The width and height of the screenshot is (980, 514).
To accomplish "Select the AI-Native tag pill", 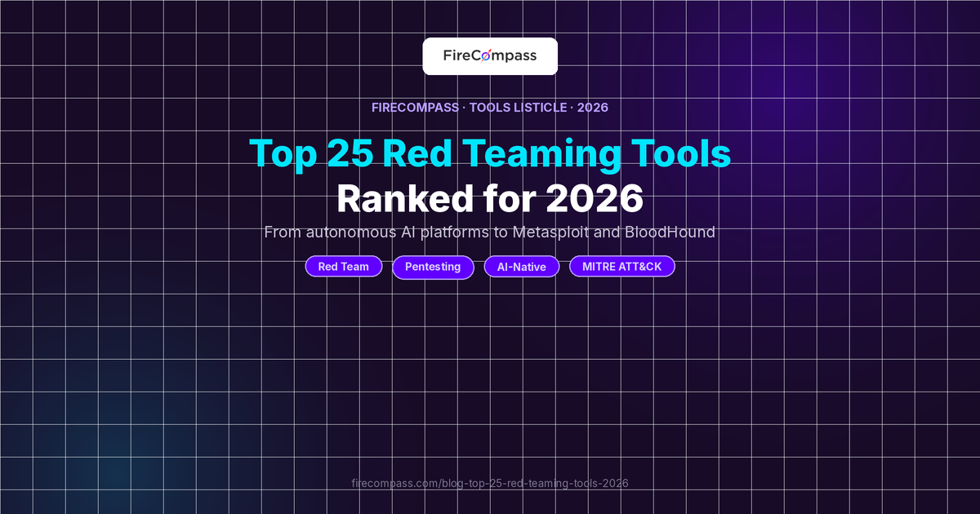I will point(521,267).
